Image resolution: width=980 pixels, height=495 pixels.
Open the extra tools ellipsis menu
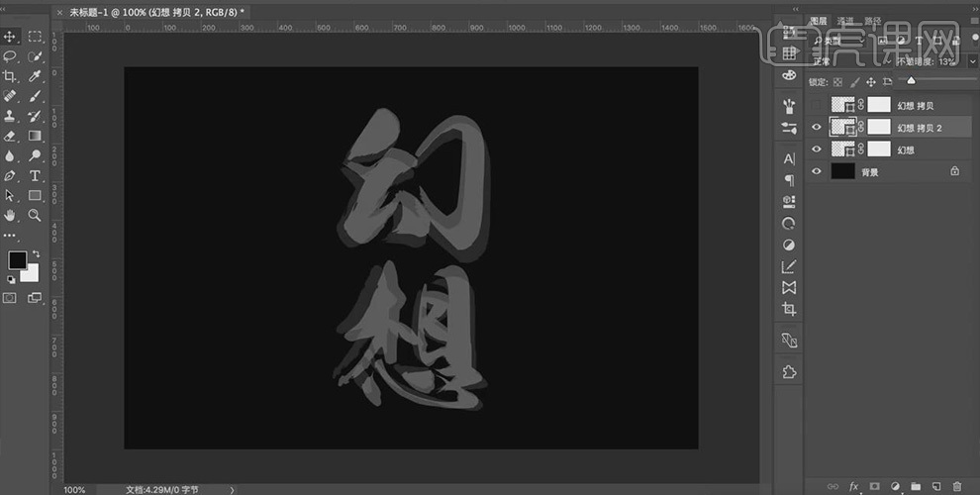[x=9, y=236]
